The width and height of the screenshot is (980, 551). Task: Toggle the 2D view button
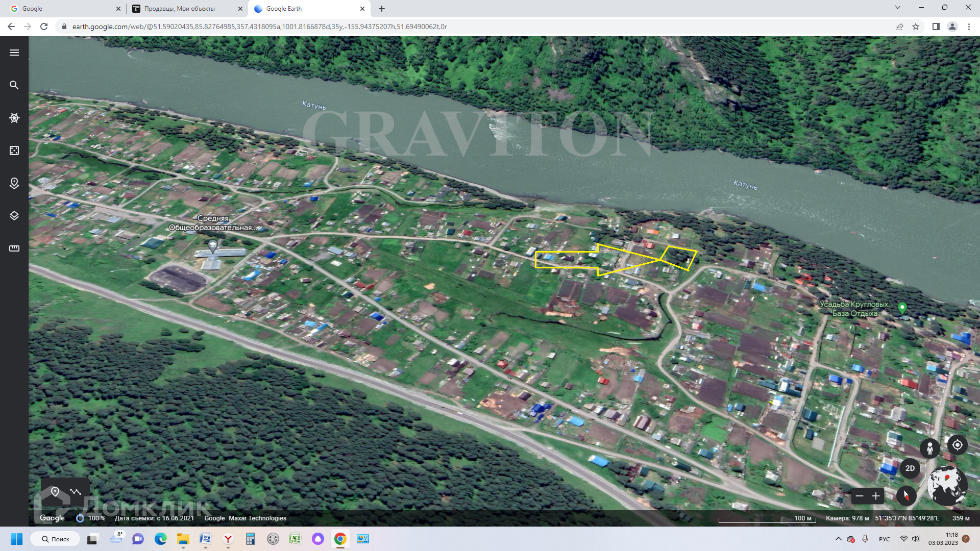(910, 468)
